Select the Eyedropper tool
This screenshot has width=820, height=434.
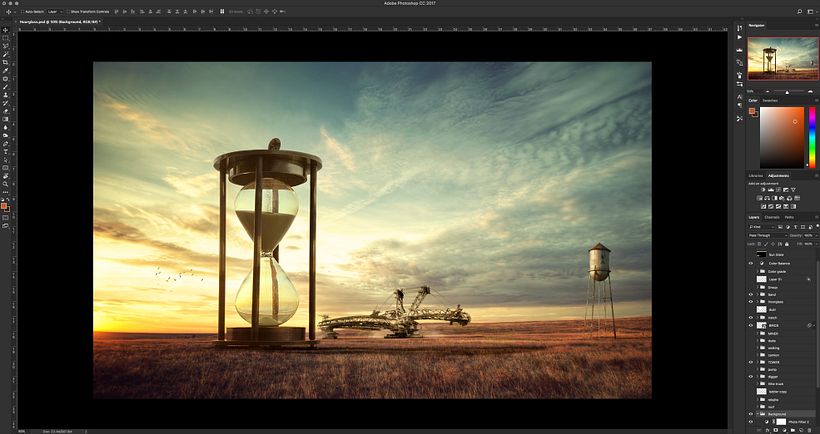coord(6,70)
